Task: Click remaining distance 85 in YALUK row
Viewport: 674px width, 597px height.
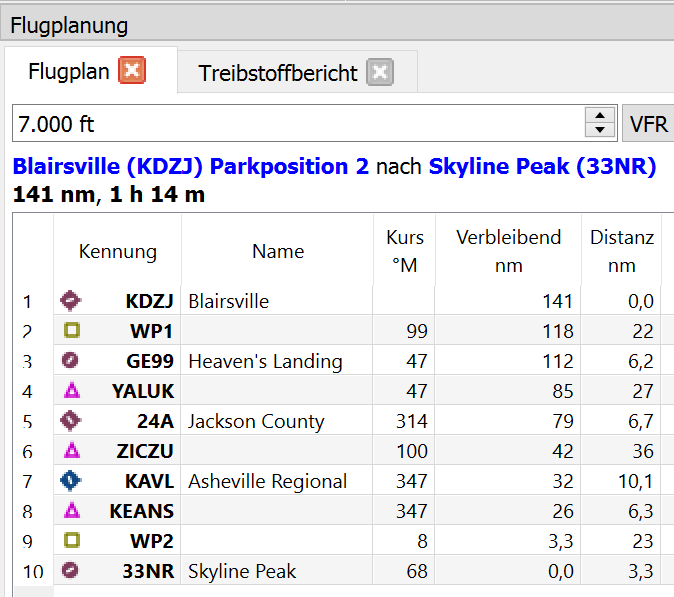Action: (508, 391)
